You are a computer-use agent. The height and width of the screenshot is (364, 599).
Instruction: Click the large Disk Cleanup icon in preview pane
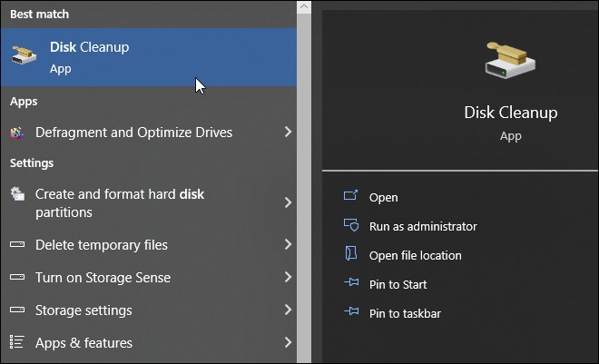[510, 60]
